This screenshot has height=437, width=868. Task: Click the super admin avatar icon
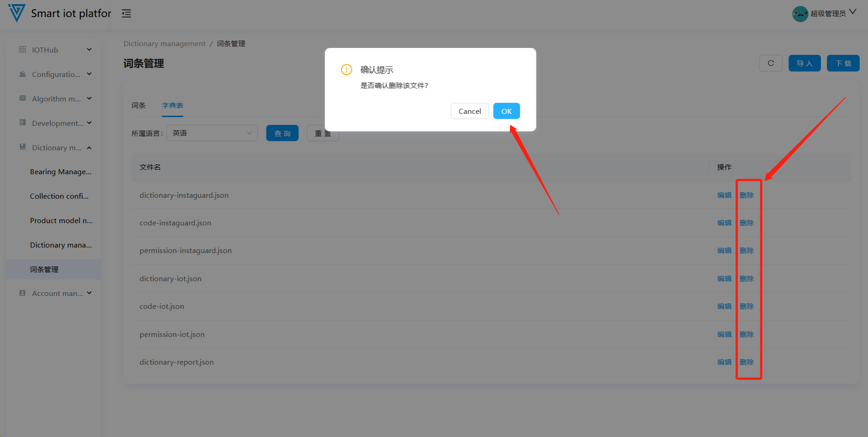point(800,13)
